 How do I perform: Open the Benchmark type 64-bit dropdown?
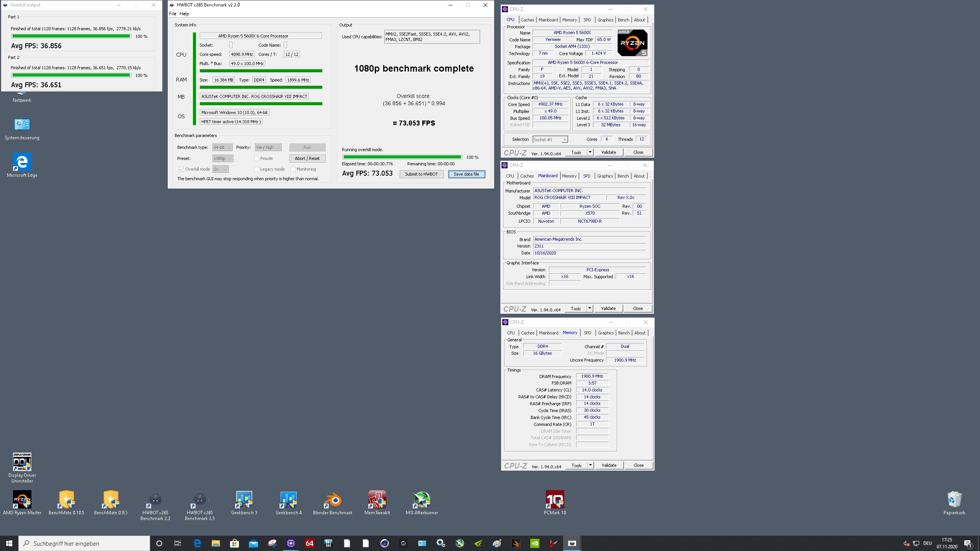tap(222, 147)
